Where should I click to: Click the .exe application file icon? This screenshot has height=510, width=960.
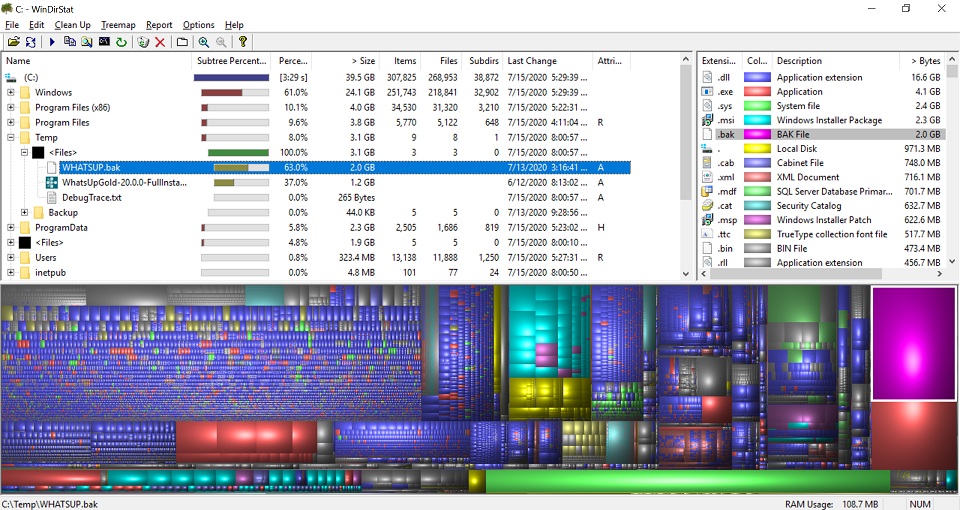(x=707, y=92)
